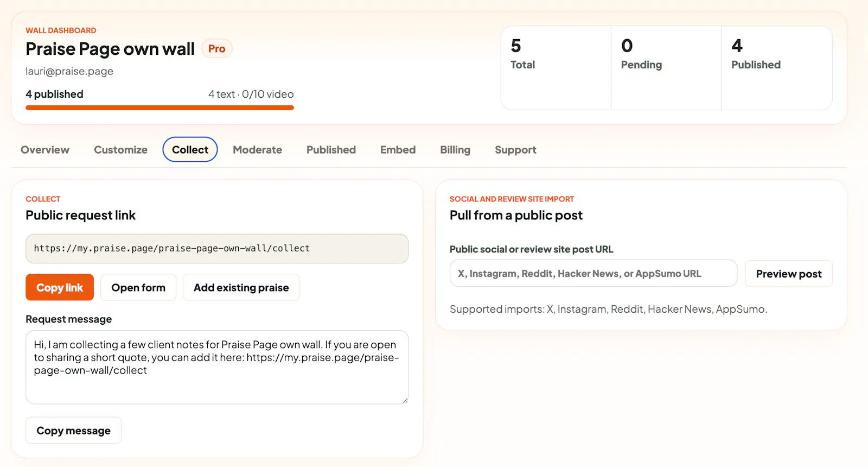868x467 pixels.
Task: Open the Overview tab
Action: point(45,150)
